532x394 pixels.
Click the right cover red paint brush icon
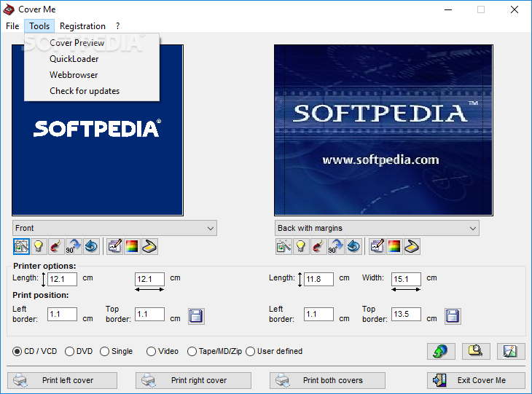[x=318, y=246]
